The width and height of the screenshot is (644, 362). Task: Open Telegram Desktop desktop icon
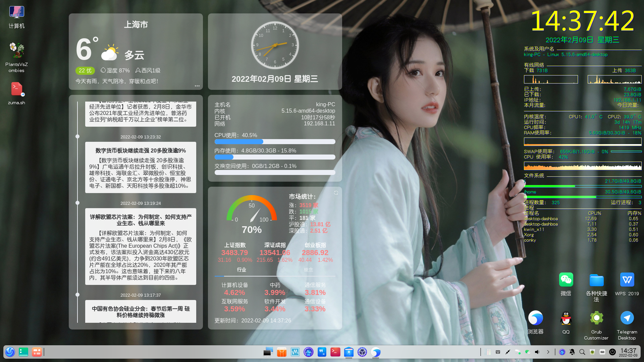pos(627,318)
